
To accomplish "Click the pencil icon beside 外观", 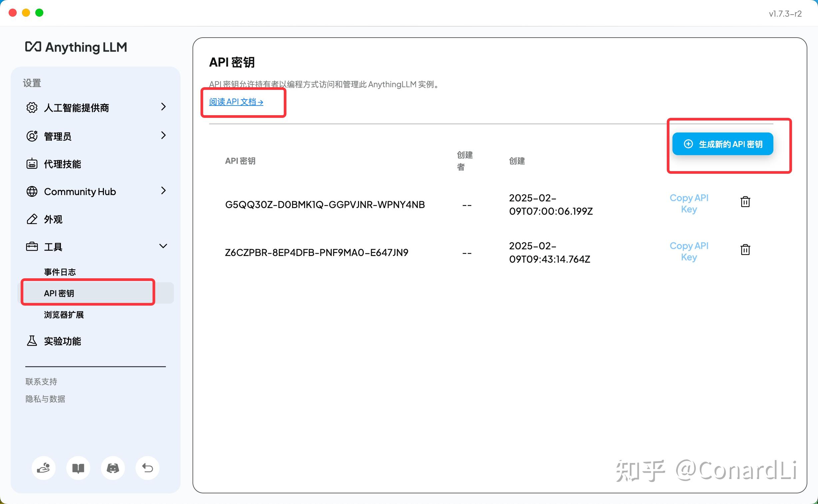I will (x=32, y=219).
